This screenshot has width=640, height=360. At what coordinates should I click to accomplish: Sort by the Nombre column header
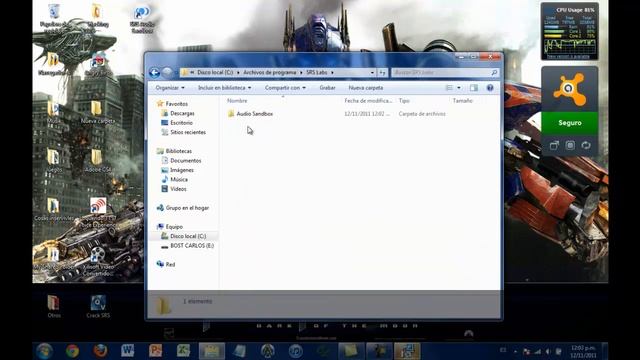click(237, 100)
